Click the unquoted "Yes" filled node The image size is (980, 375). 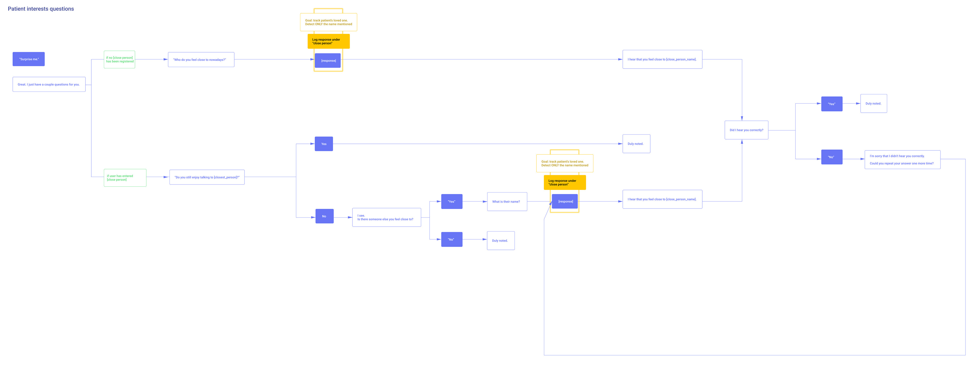tap(324, 144)
